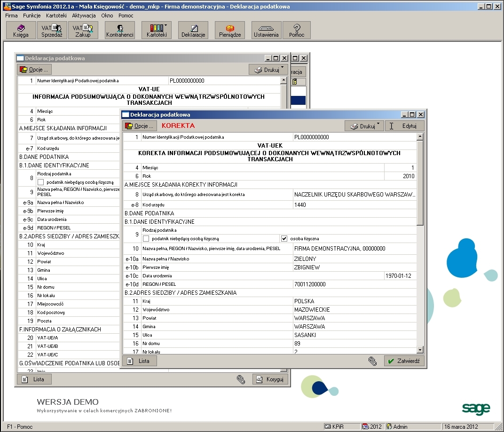Open Drukuj dropdown in KOREKTA window
The image size is (504, 432).
(364, 126)
